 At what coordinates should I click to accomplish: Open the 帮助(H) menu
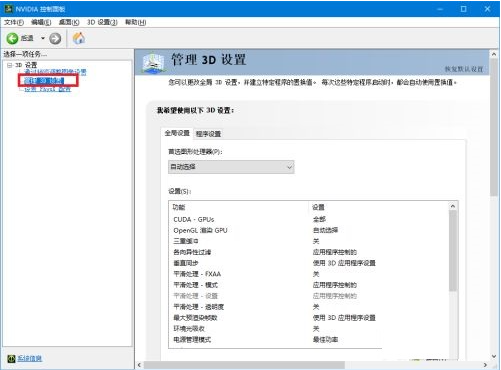(135, 22)
